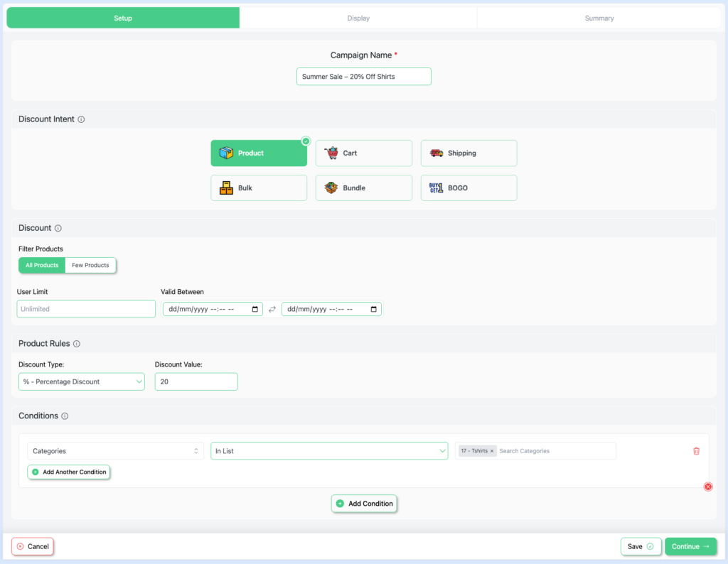Viewport: 728px width, 564px height.
Task: Delete the Categories condition with trash icon
Action: coord(696,451)
